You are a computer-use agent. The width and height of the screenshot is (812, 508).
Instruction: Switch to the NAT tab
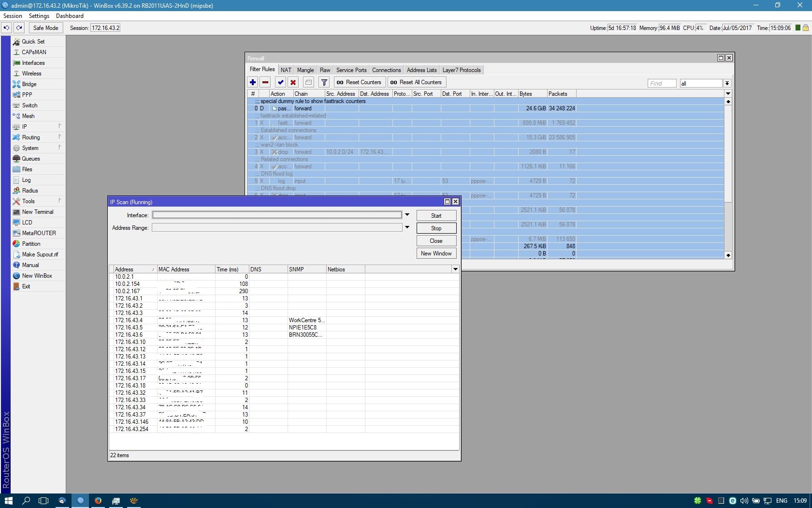coord(286,70)
